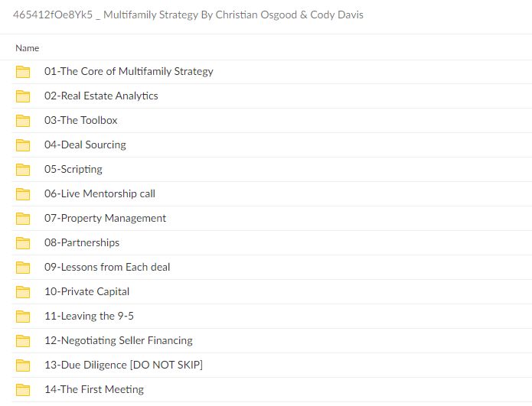Open the 05-Scripting folder name
The image size is (532, 406).
(x=73, y=170)
